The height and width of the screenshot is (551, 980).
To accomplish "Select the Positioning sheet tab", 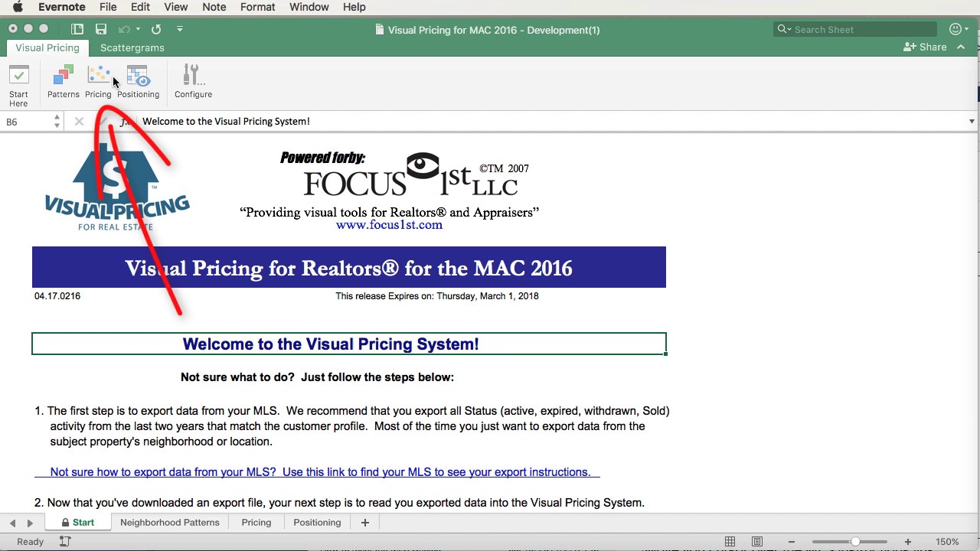I will (x=317, y=523).
